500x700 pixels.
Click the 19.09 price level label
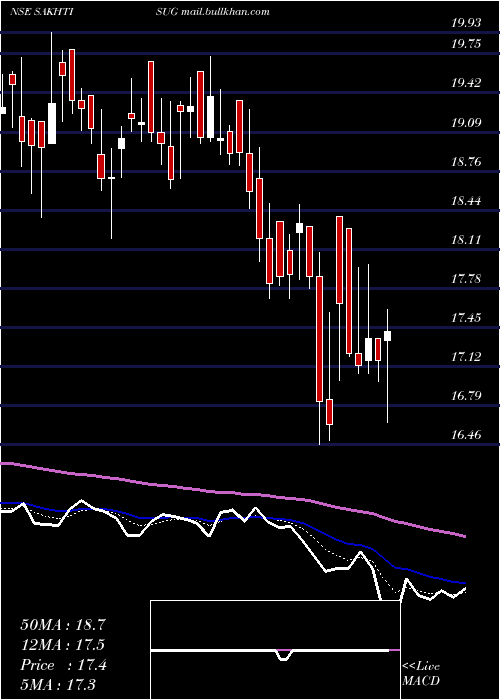pyautogui.click(x=466, y=121)
